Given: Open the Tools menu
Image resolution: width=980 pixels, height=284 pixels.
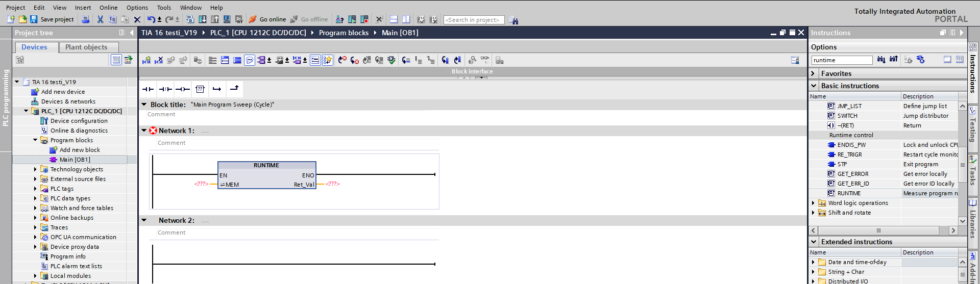Looking at the screenshot, I should [x=164, y=8].
